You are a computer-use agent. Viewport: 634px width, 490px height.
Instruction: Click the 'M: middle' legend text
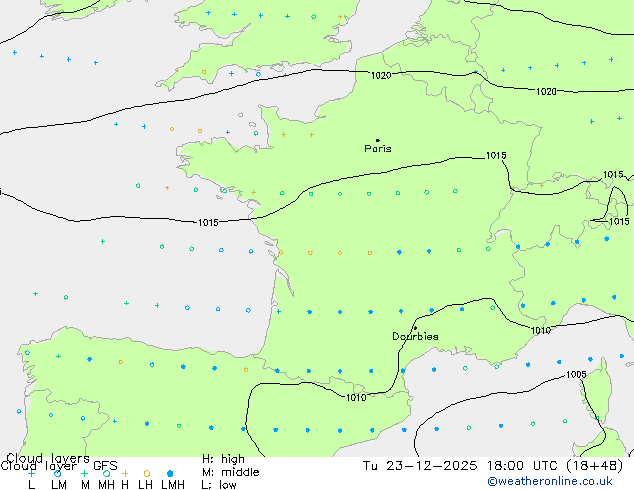(231, 472)
